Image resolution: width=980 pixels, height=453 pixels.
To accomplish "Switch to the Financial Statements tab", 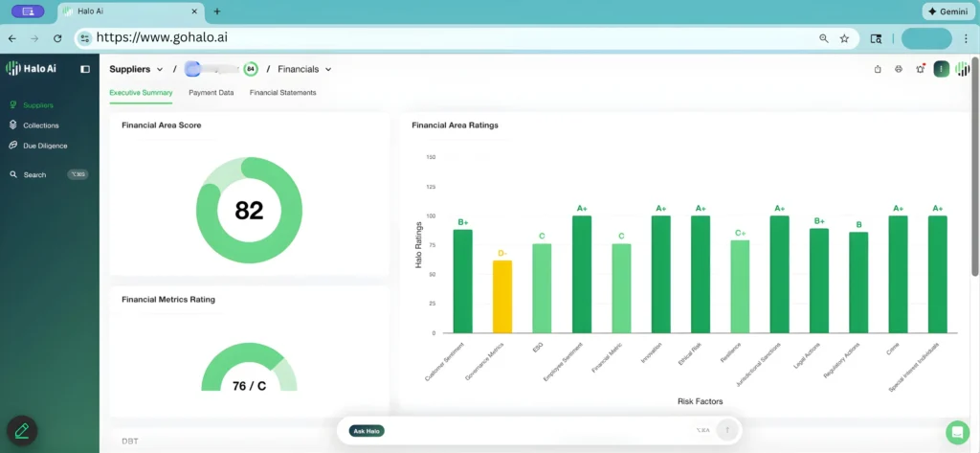I will click(x=282, y=93).
